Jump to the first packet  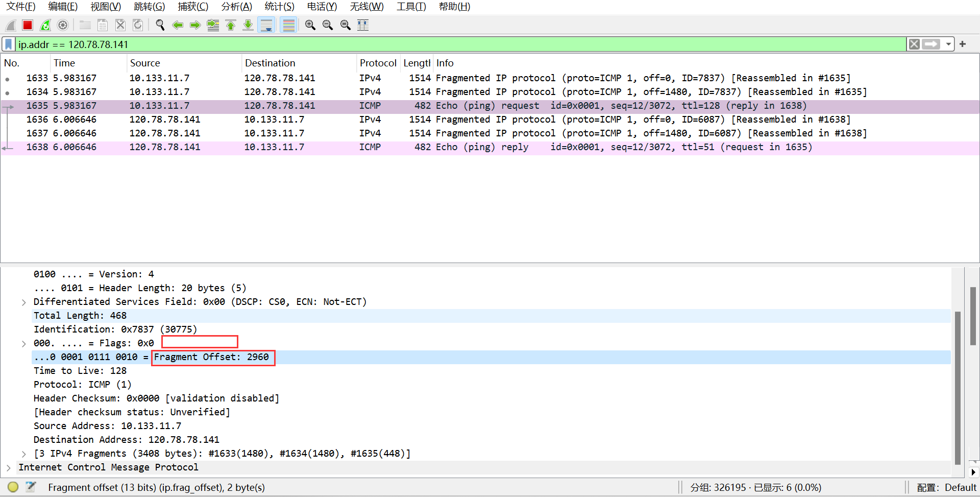(231, 25)
